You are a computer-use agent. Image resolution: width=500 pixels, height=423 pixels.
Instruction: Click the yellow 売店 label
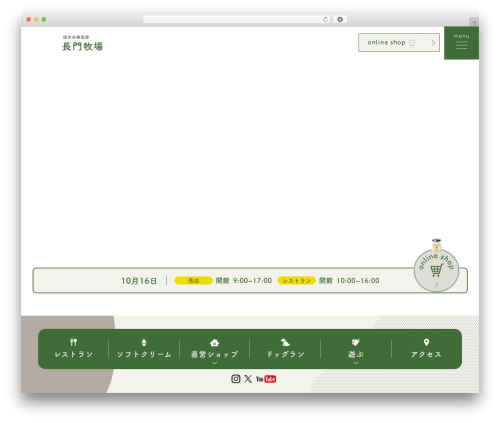[x=193, y=281]
